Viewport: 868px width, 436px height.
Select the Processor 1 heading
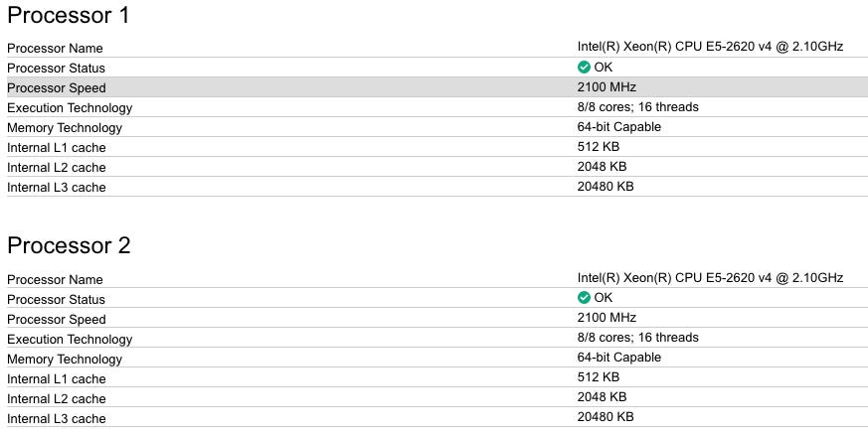tap(69, 16)
